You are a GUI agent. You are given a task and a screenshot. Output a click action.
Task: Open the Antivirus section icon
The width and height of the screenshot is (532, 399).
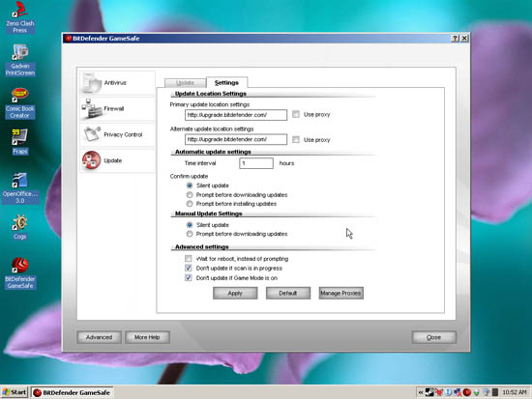pyautogui.click(x=92, y=83)
